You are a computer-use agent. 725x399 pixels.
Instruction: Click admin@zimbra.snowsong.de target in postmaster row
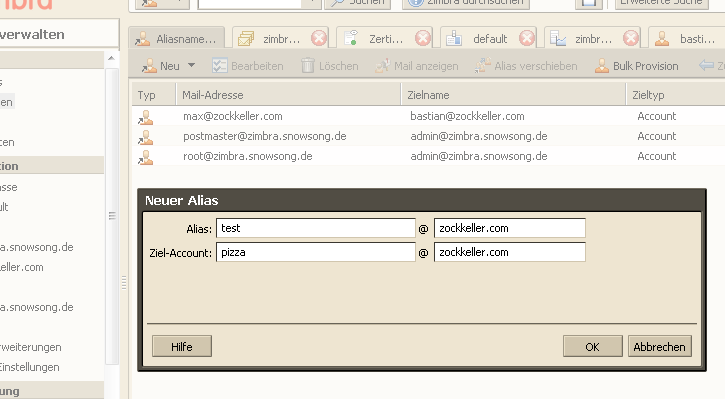(479, 136)
